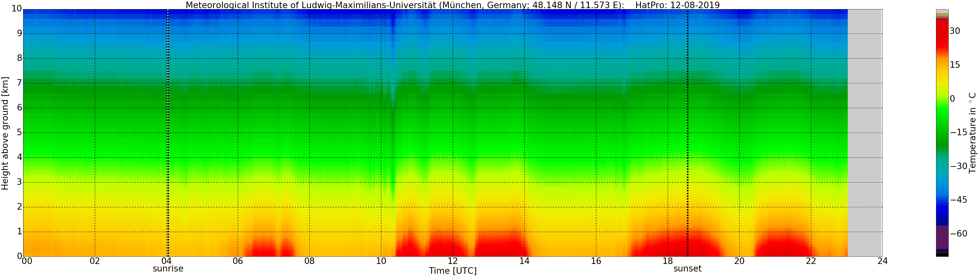
Task: Select the "18" tick on the time axis
Action: click(668, 261)
